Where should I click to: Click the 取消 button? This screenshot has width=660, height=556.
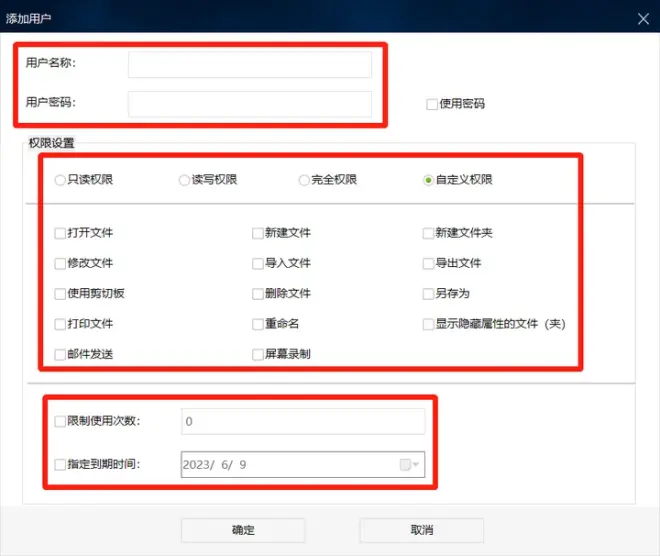coord(421,530)
